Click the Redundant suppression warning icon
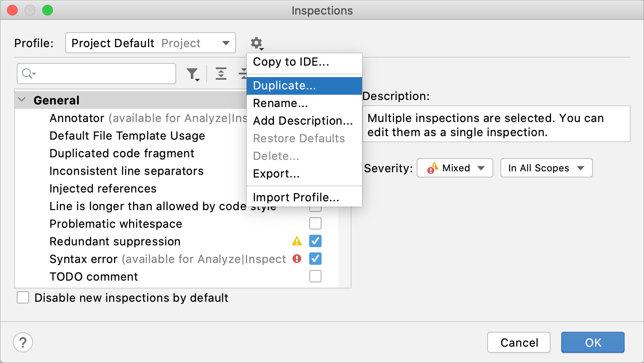Viewport: 644px width, 363px height. point(297,241)
